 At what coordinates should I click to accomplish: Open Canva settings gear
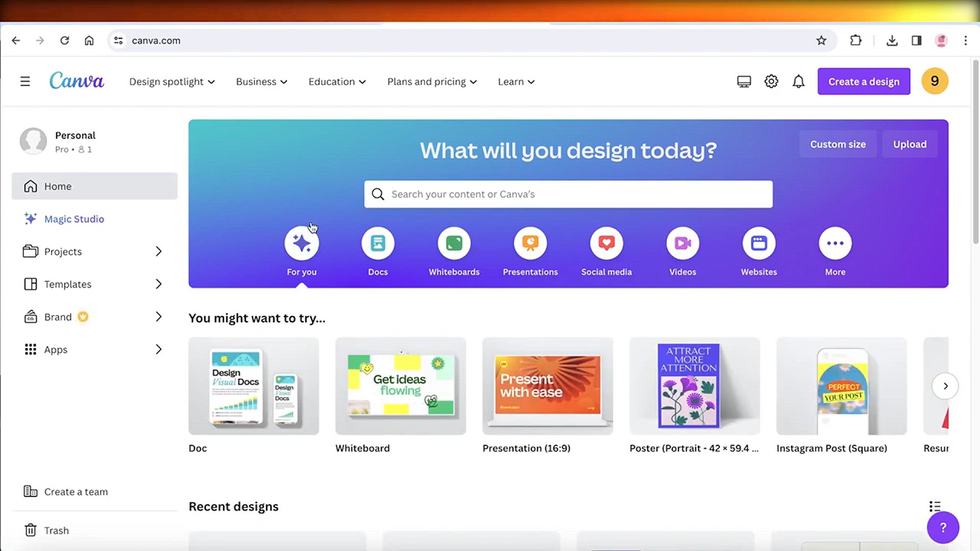(771, 82)
